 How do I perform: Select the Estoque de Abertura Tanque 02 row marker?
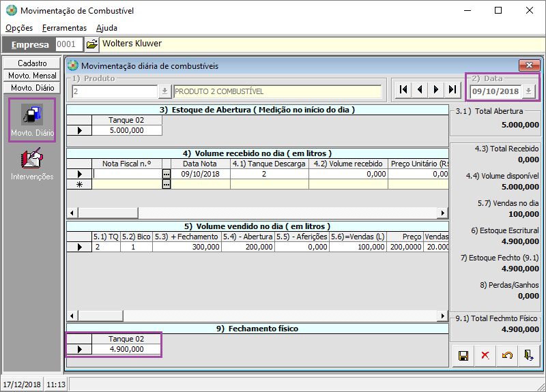tap(79, 130)
